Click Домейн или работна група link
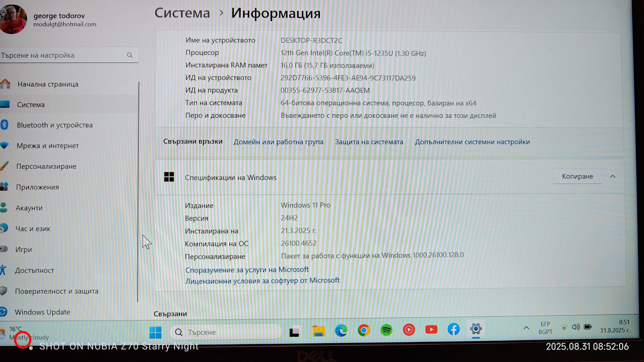The height and width of the screenshot is (362, 644). 278,142
